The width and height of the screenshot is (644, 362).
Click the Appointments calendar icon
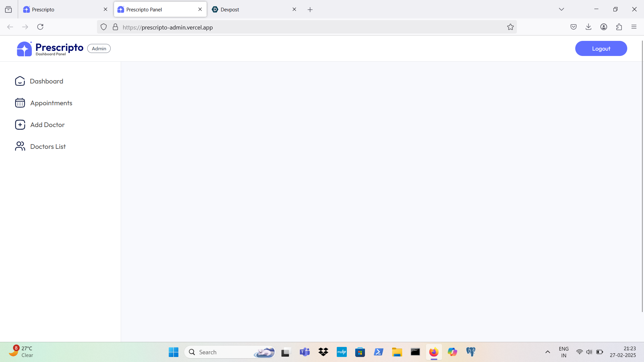click(20, 103)
